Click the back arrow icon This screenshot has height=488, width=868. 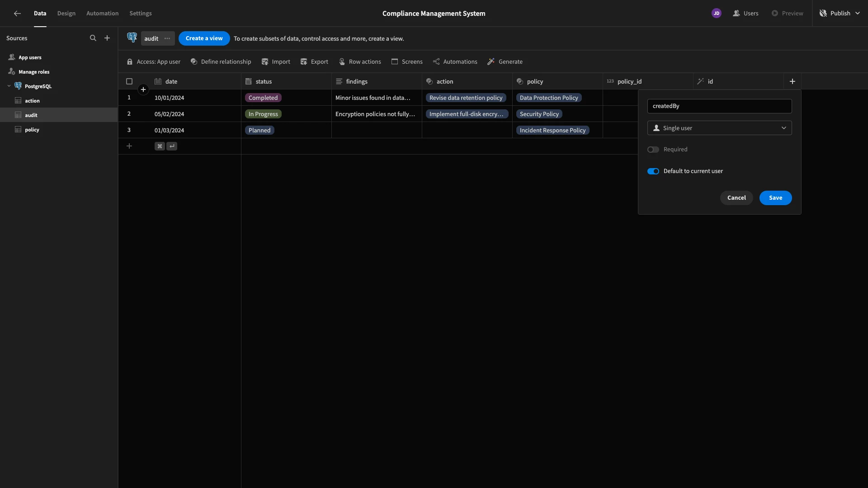[17, 14]
